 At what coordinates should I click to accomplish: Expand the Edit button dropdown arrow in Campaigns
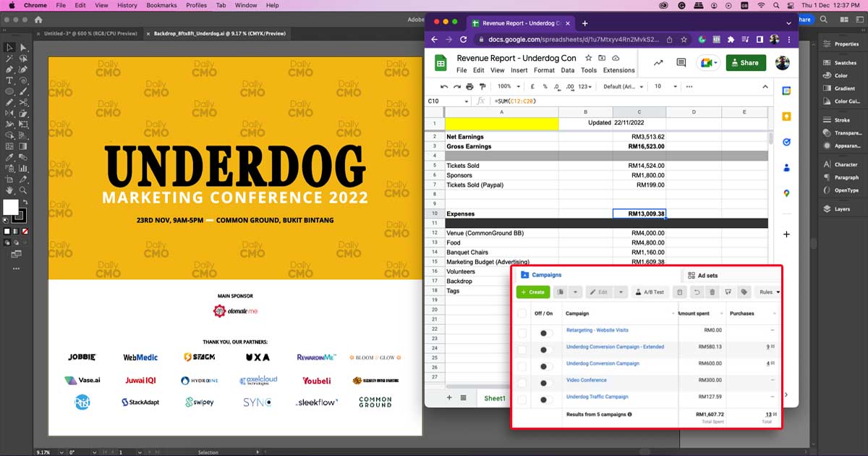pos(621,292)
